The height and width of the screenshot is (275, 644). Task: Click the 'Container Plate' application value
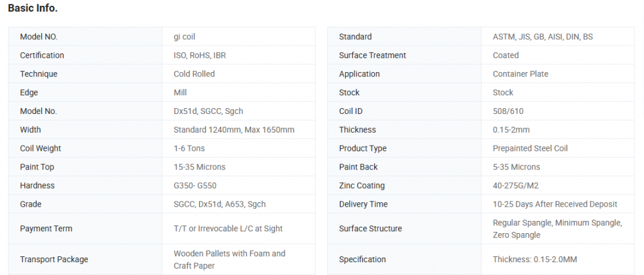point(520,74)
